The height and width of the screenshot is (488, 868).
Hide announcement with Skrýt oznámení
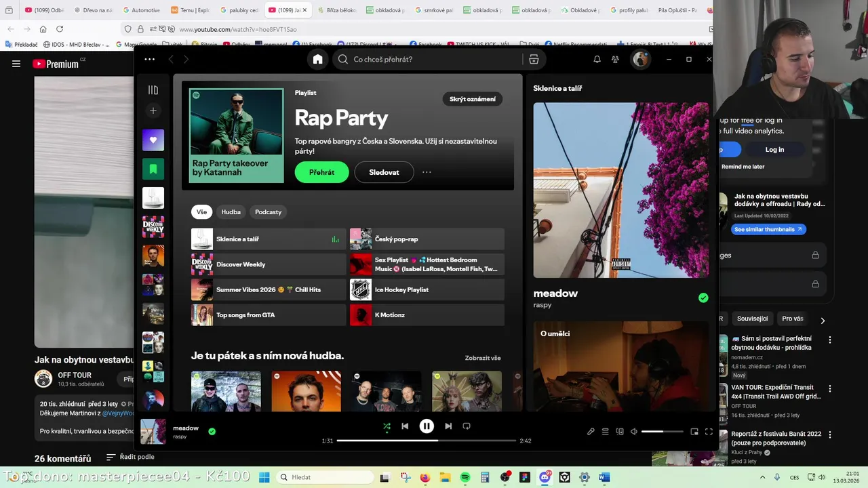[x=473, y=99]
